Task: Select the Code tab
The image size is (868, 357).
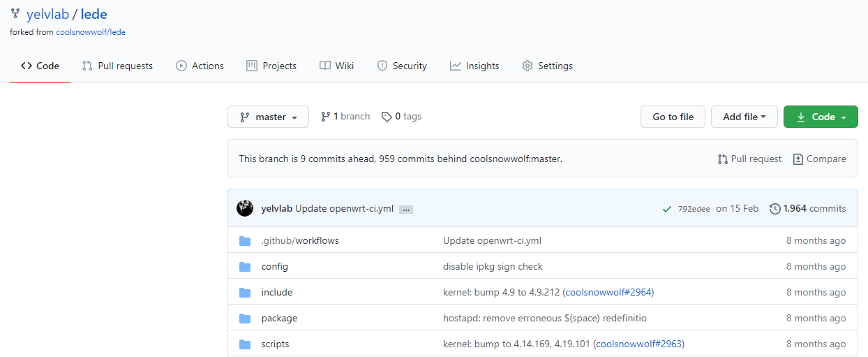Action: tap(40, 66)
